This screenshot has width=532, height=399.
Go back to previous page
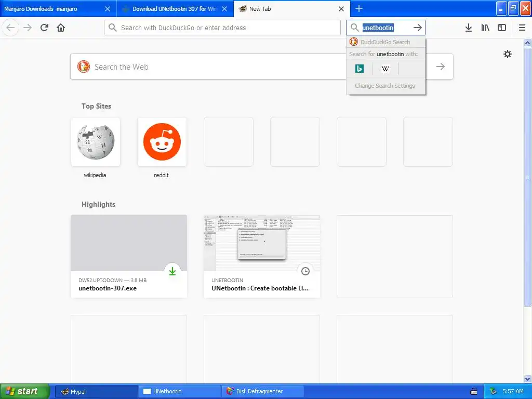point(10,28)
